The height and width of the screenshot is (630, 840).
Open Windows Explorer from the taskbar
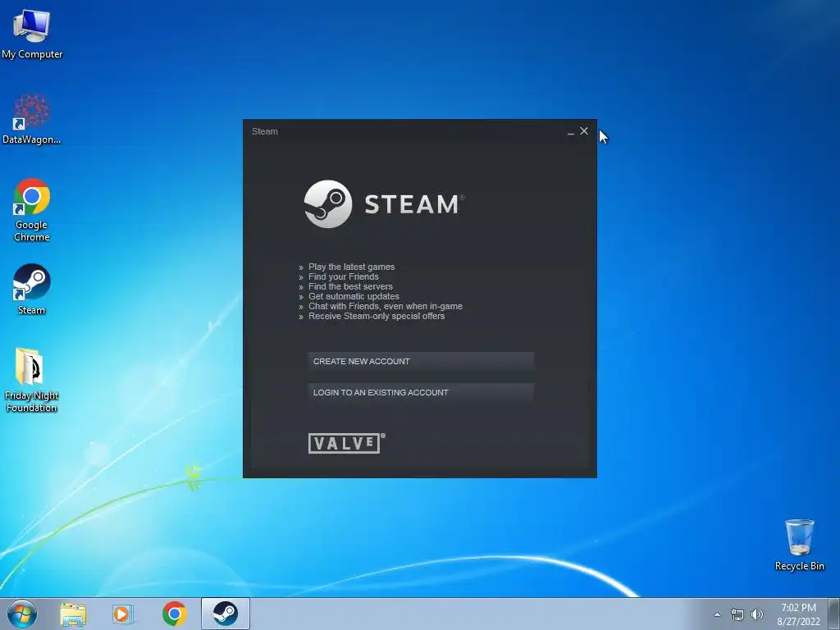[73, 614]
